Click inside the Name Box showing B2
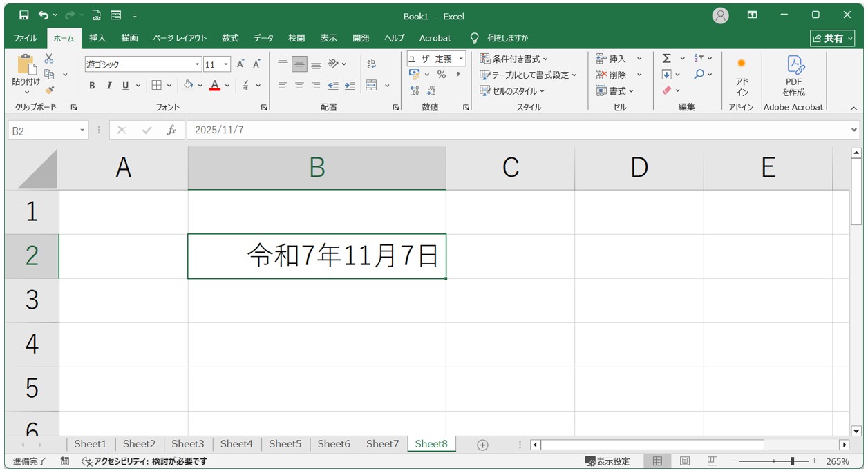Image resolution: width=868 pixels, height=473 pixels. [41, 129]
